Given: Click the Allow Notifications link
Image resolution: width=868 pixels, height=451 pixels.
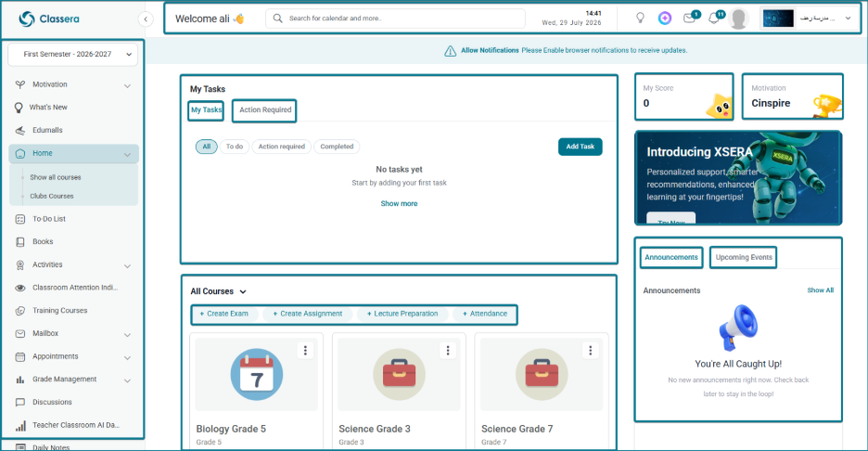Looking at the screenshot, I should point(490,50).
